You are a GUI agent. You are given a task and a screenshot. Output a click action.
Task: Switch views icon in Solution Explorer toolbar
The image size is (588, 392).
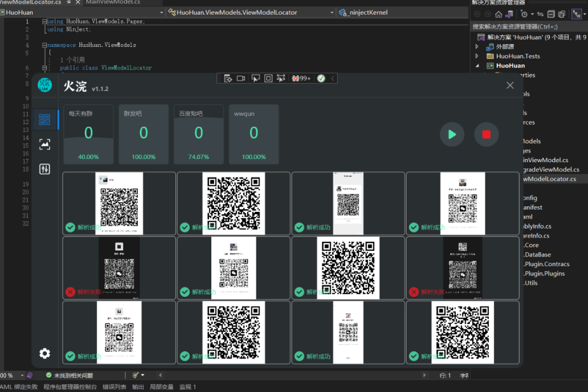point(509,14)
